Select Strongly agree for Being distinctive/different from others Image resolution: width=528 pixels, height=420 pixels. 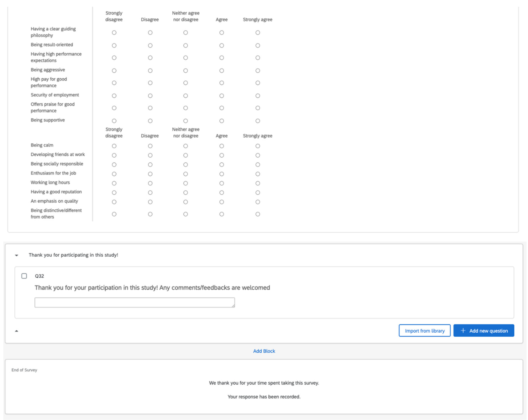click(258, 214)
